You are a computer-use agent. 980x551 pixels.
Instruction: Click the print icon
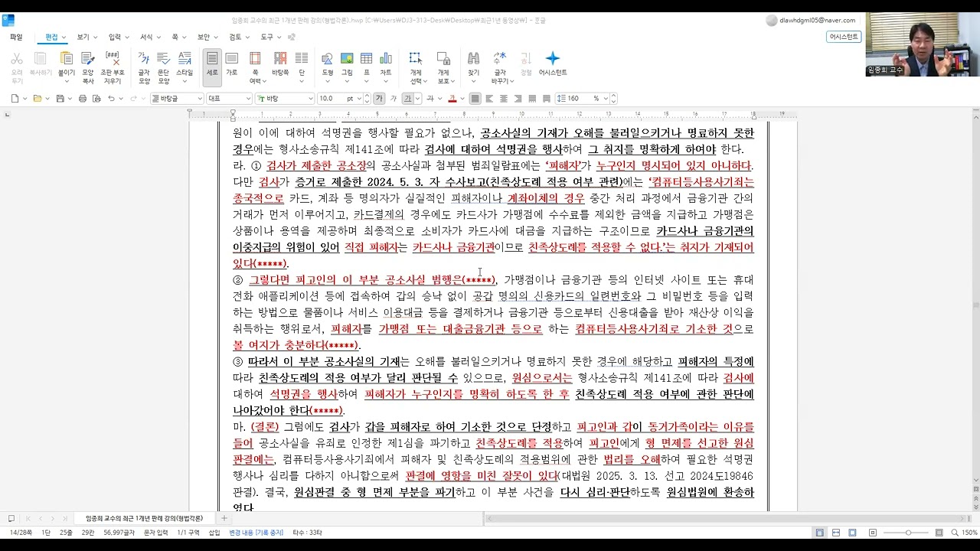[x=81, y=98]
